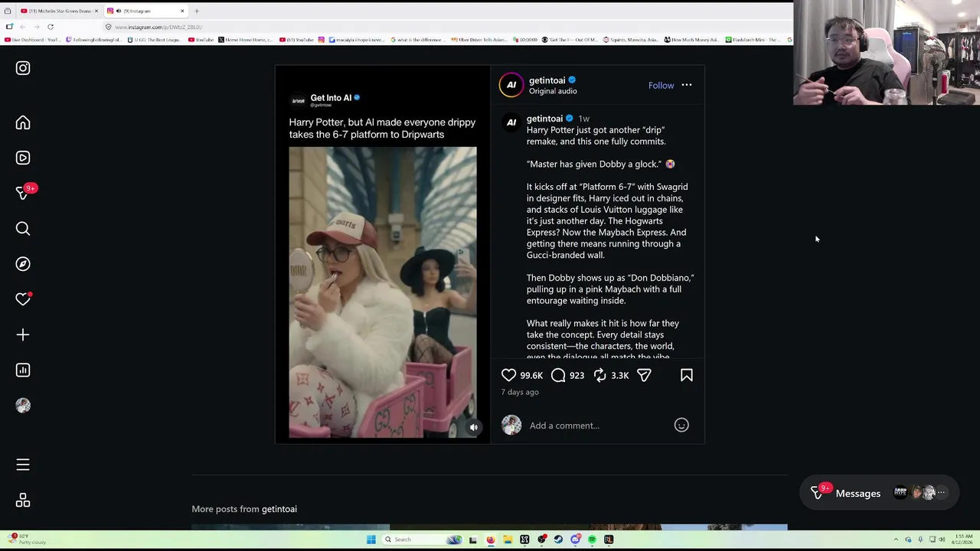
Task: Click getintoai avatar in post header
Action: [x=511, y=86]
